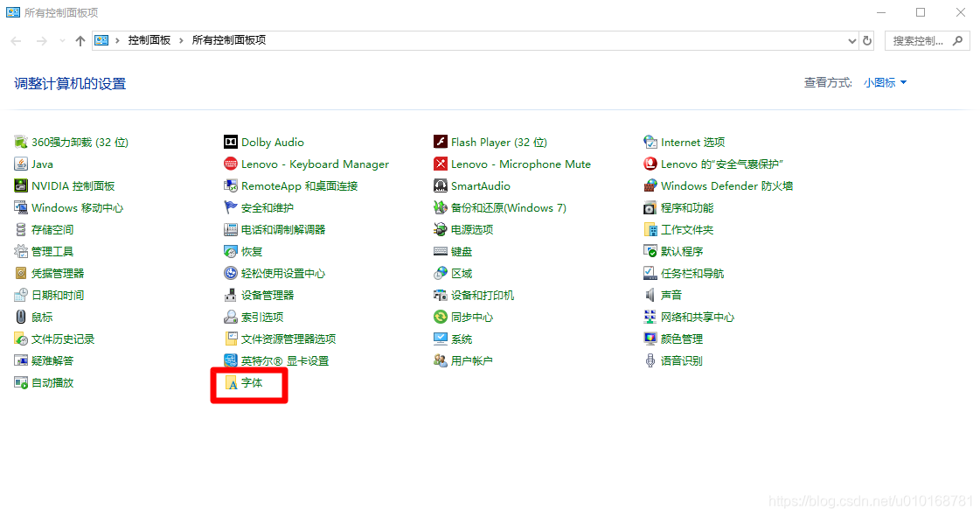Screen dimensions: 980x517
Task: Open the 同步中心 link
Action: (472, 317)
